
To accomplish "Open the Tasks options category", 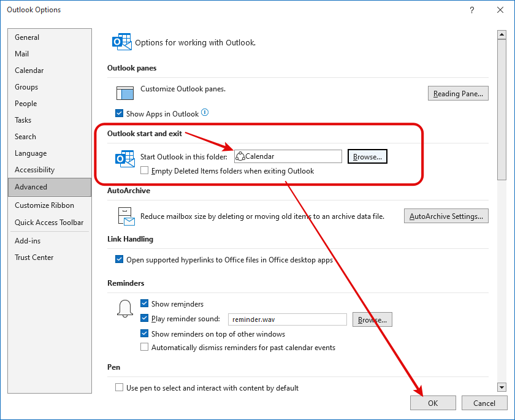I will [50, 120].
